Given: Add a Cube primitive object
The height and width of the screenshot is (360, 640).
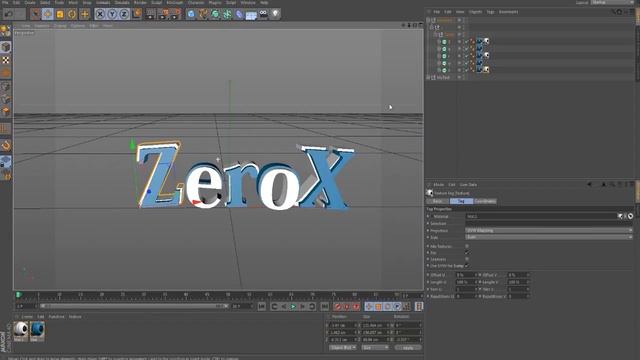Looking at the screenshot, I should tap(191, 14).
